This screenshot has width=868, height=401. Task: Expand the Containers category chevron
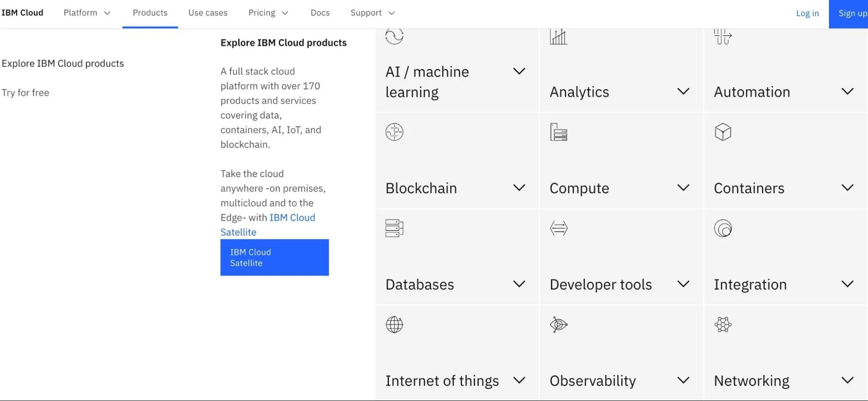(848, 188)
